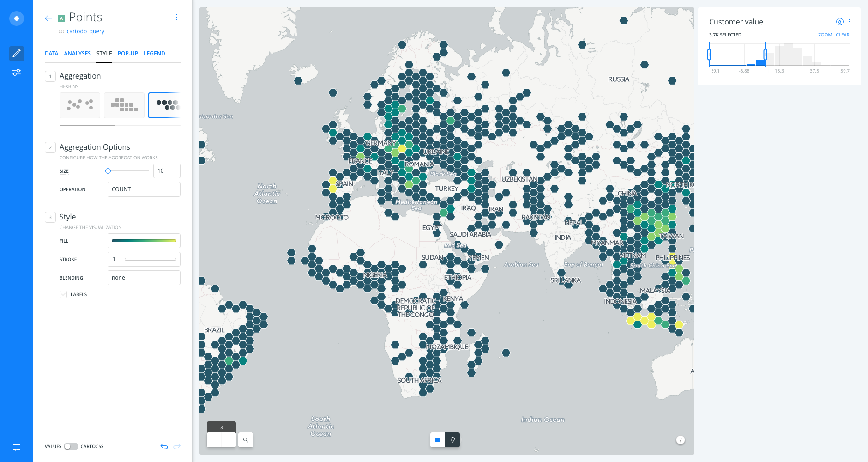Open the OPERATION dropdown set to COUNT
The image size is (868, 462).
pyautogui.click(x=144, y=189)
